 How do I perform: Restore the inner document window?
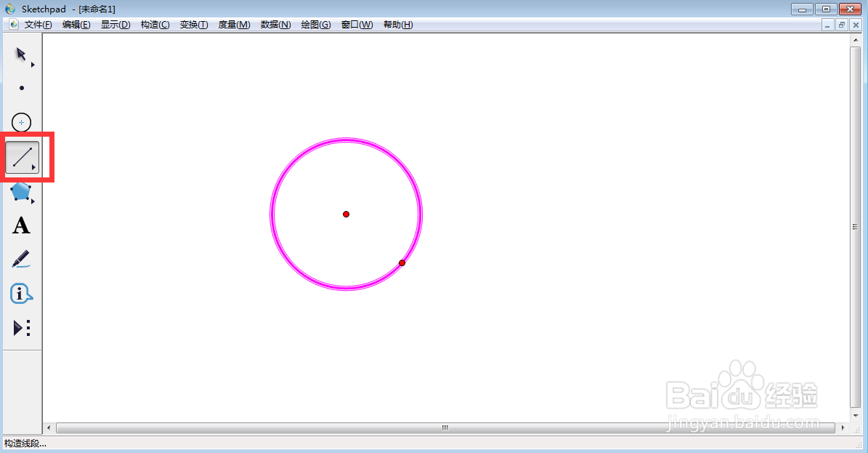[841, 25]
